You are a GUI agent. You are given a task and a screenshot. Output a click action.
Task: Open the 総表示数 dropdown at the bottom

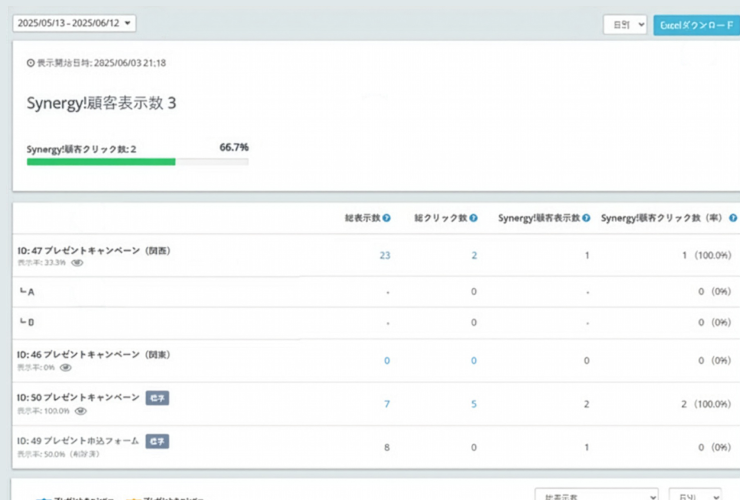(x=597, y=495)
